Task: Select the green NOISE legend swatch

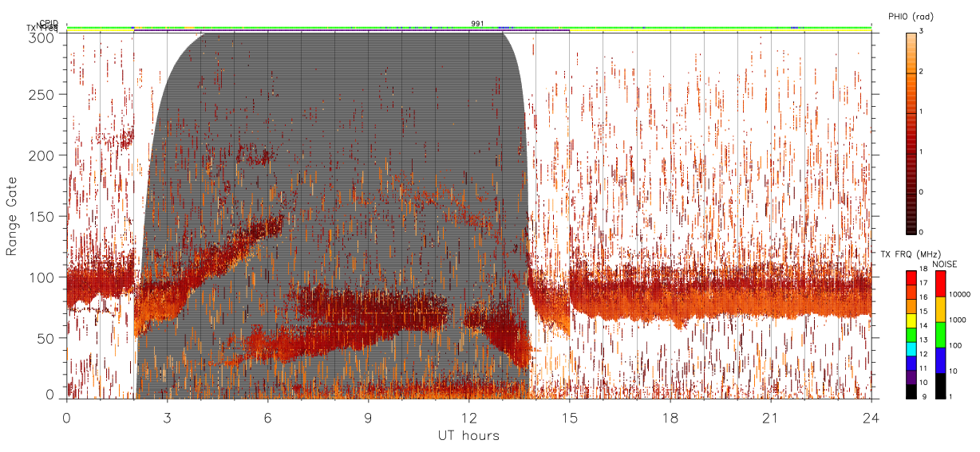Action: coord(940,335)
